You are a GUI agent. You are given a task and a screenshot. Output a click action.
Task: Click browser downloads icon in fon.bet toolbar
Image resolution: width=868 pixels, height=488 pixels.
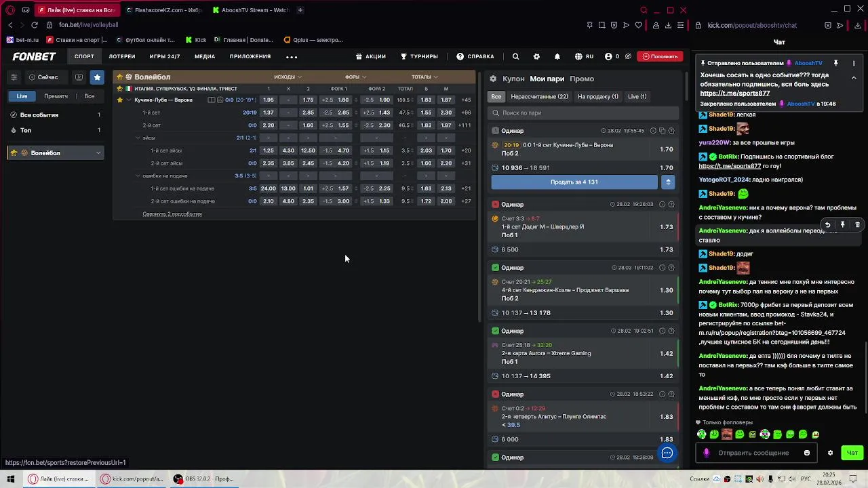[x=668, y=25]
